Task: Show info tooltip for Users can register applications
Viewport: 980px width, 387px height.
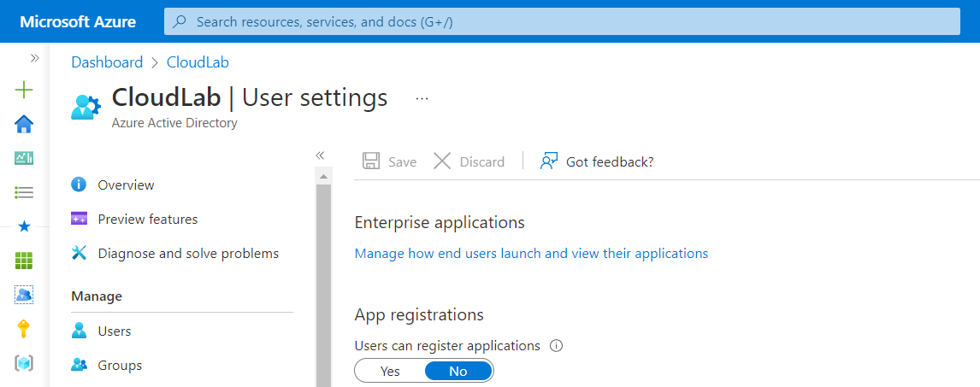Action: (556, 345)
